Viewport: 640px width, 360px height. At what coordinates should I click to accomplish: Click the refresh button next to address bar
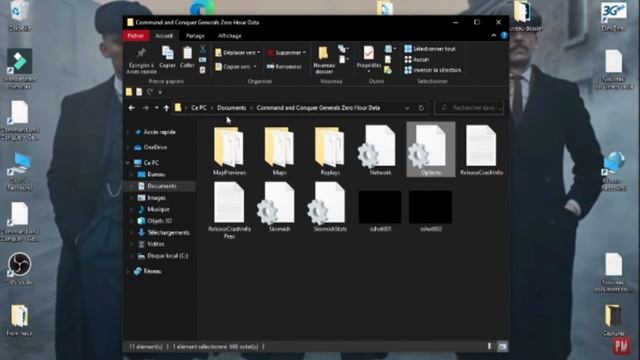pyautogui.click(x=421, y=108)
